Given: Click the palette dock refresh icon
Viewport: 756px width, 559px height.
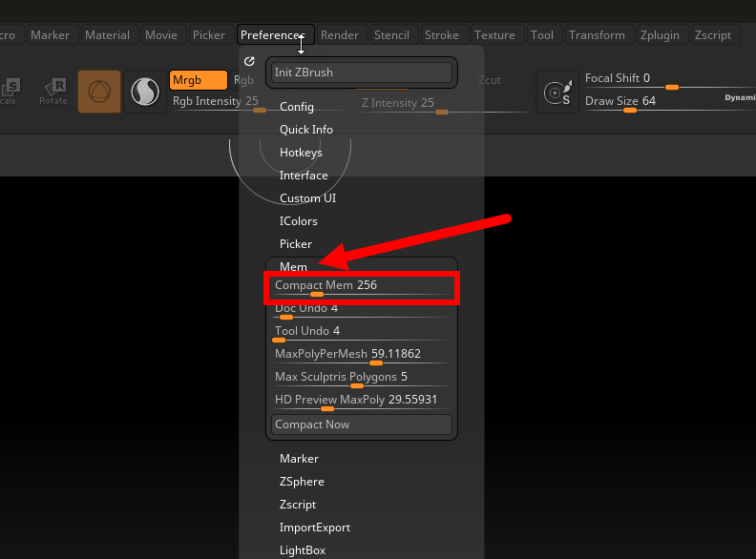Looking at the screenshot, I should 249,61.
